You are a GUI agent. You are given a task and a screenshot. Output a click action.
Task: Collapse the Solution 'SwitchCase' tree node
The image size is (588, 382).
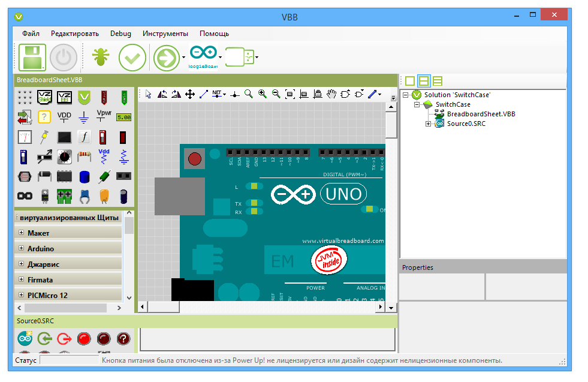406,95
